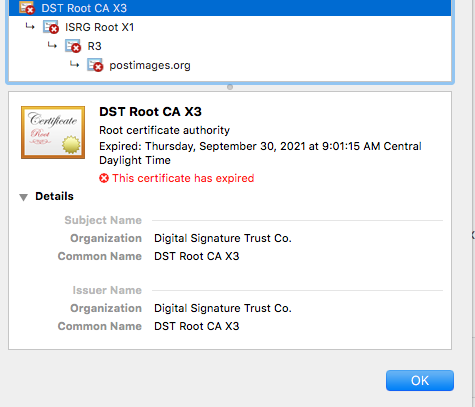Click the red expired error icon
This screenshot has width=475, height=407.
(104, 178)
